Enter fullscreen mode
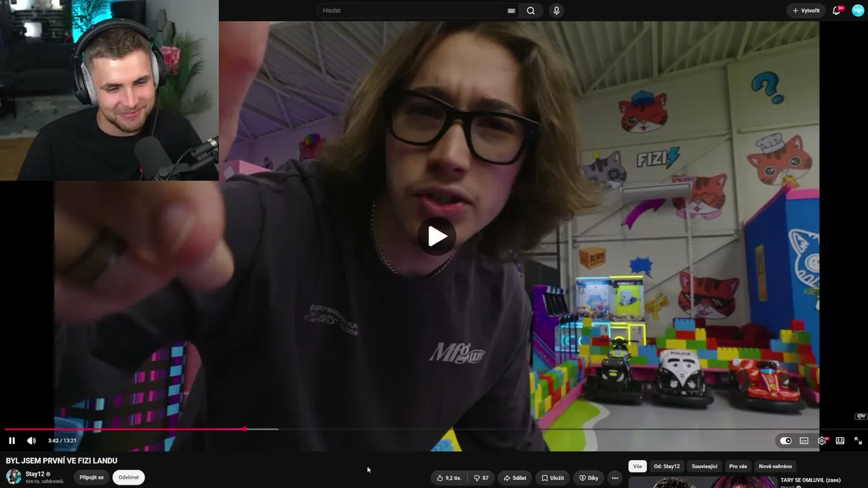The height and width of the screenshot is (488, 868). pos(858,441)
